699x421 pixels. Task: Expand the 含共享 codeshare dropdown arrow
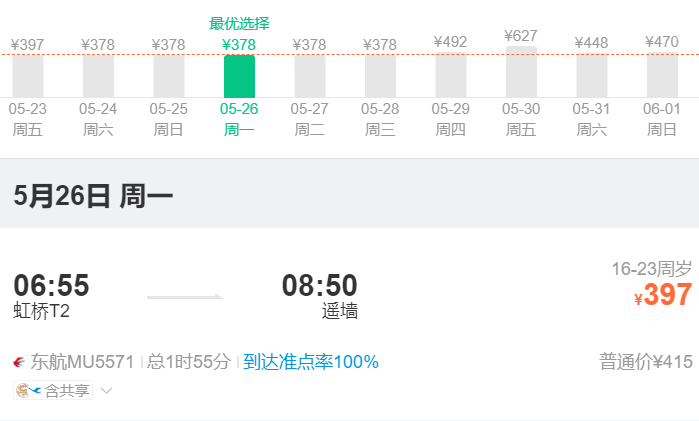(x=106, y=391)
